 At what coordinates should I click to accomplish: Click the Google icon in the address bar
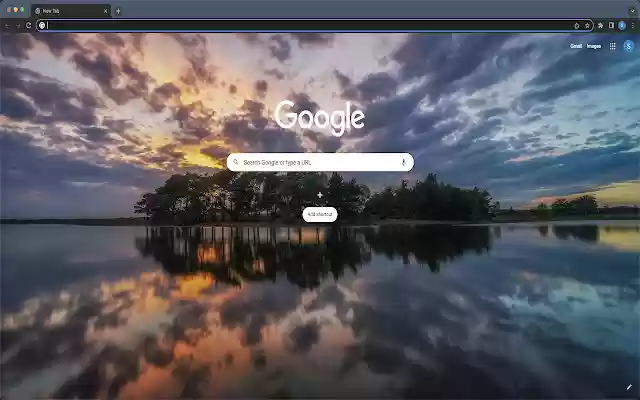click(42, 25)
